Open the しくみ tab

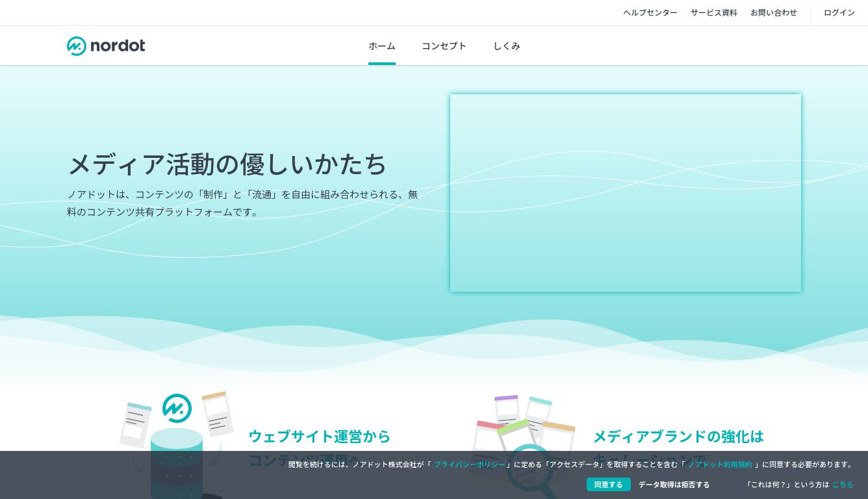(x=507, y=46)
